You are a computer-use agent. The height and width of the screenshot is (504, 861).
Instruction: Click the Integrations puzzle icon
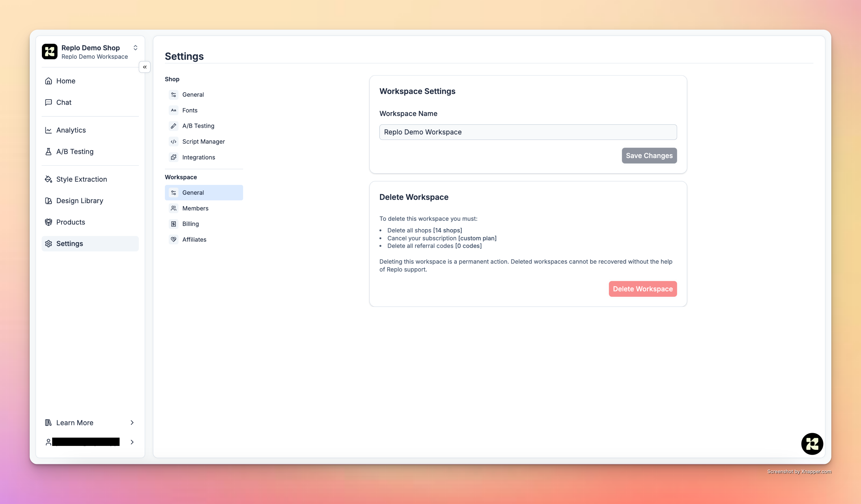click(x=174, y=157)
